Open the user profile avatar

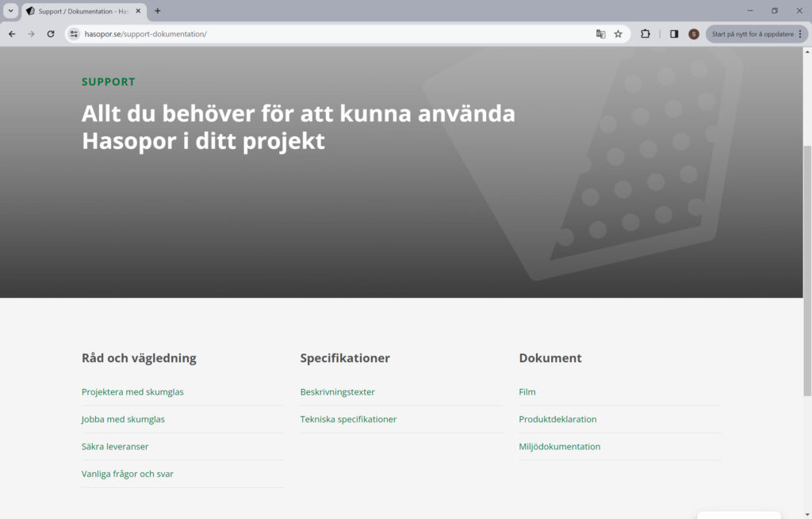(x=694, y=34)
